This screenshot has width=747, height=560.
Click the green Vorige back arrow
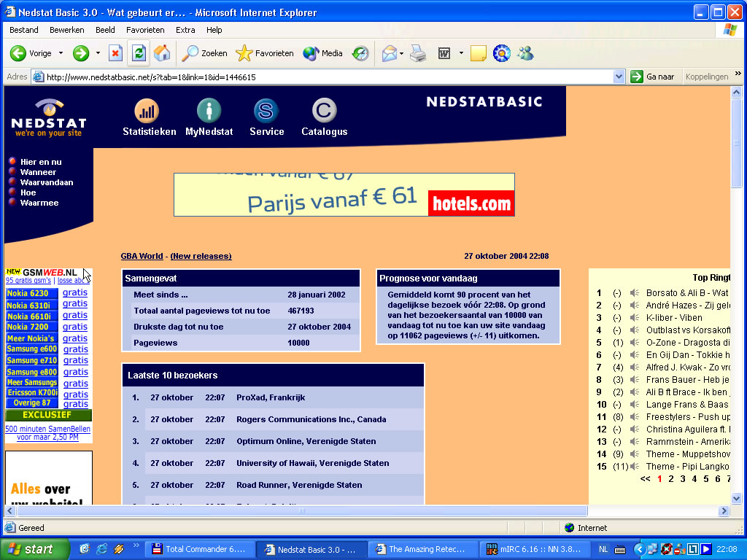click(x=18, y=53)
